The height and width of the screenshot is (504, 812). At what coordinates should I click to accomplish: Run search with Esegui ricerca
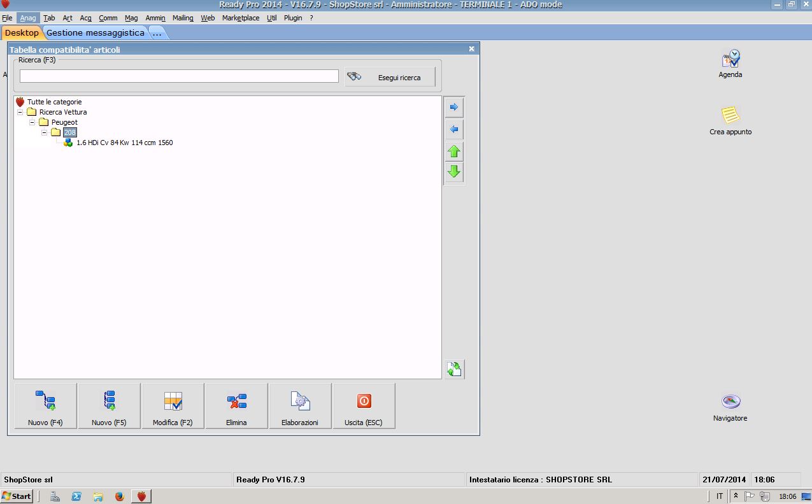coord(390,77)
